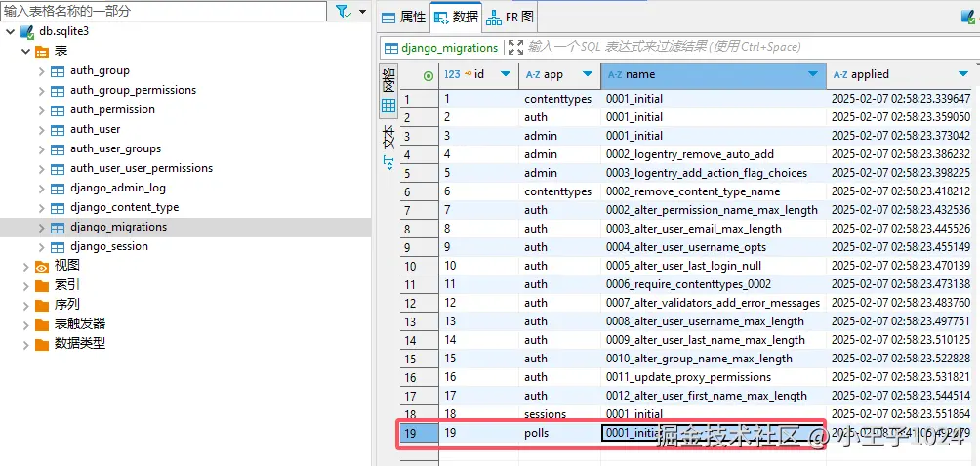Select the auth_group_permissions table

coord(133,90)
